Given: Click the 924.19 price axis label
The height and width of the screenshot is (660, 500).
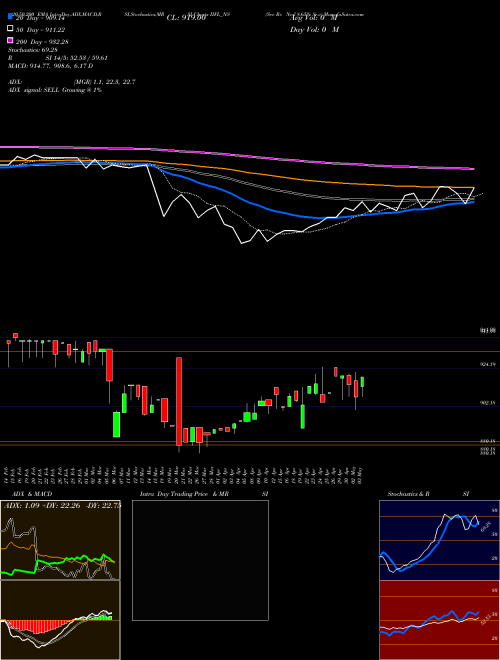Looking at the screenshot, I should [488, 365].
